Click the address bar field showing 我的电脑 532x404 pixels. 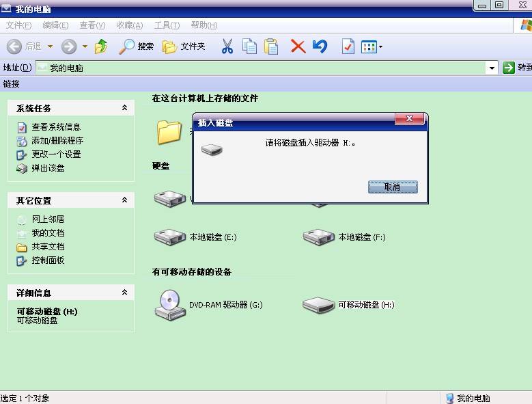click(262, 68)
